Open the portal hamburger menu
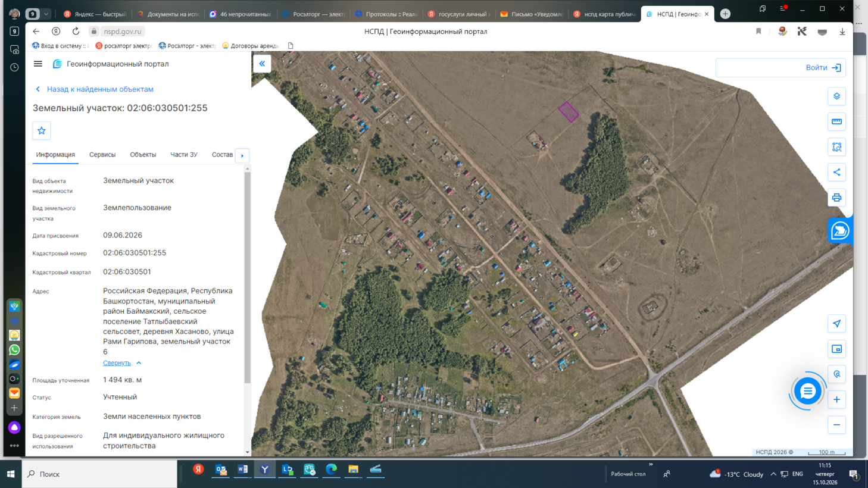This screenshot has height=488, width=868. pos(38,64)
